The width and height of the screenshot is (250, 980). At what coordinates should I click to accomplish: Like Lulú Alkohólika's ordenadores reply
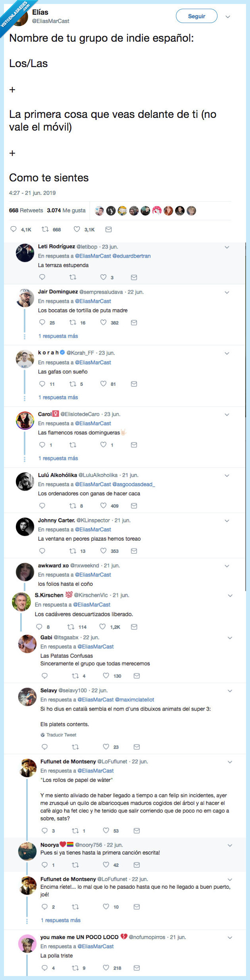103,506
